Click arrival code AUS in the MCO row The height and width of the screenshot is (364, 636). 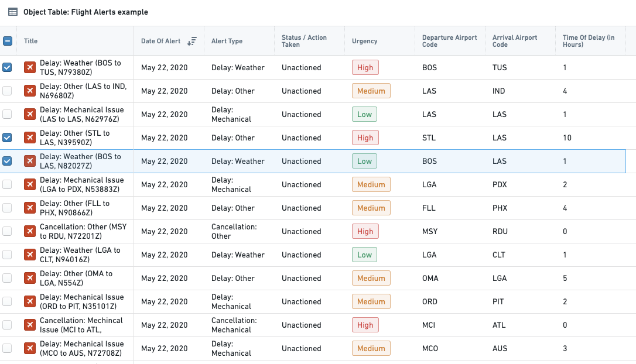(500, 348)
